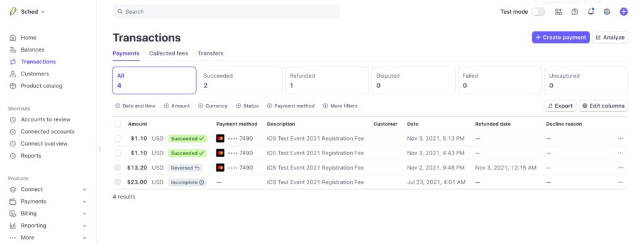Click the 'Jul 23, 2021, 4:01 AM' date
The height and width of the screenshot is (245, 644).
click(x=436, y=182)
